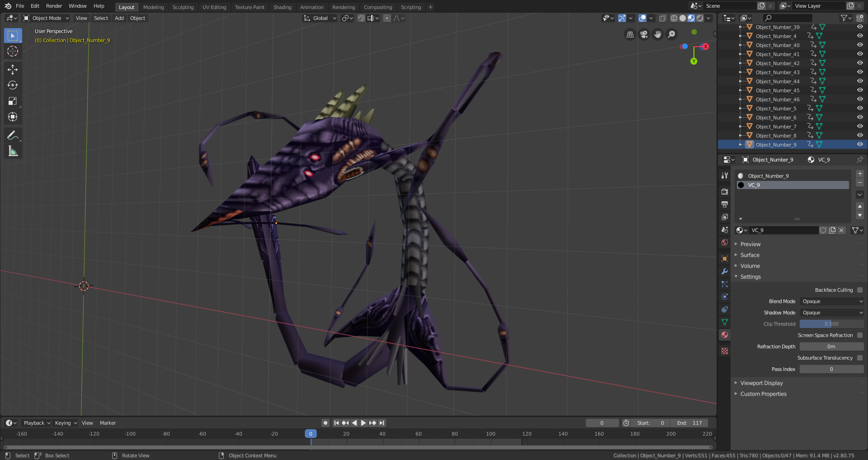Select the Scale tool
The image size is (868, 460).
13,101
